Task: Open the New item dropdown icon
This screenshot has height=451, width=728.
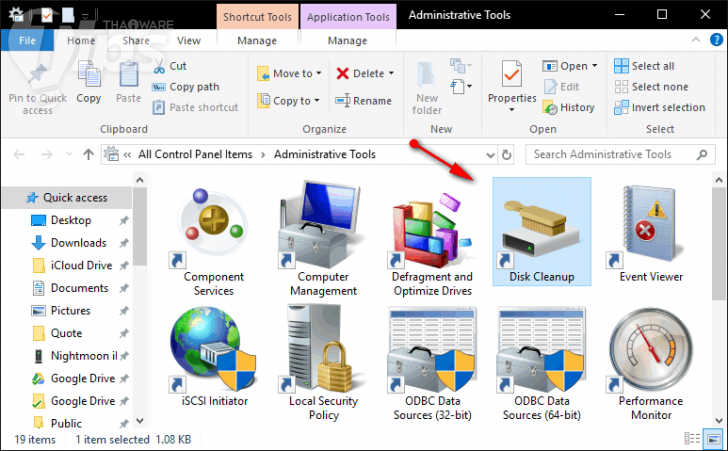Action: [461, 65]
